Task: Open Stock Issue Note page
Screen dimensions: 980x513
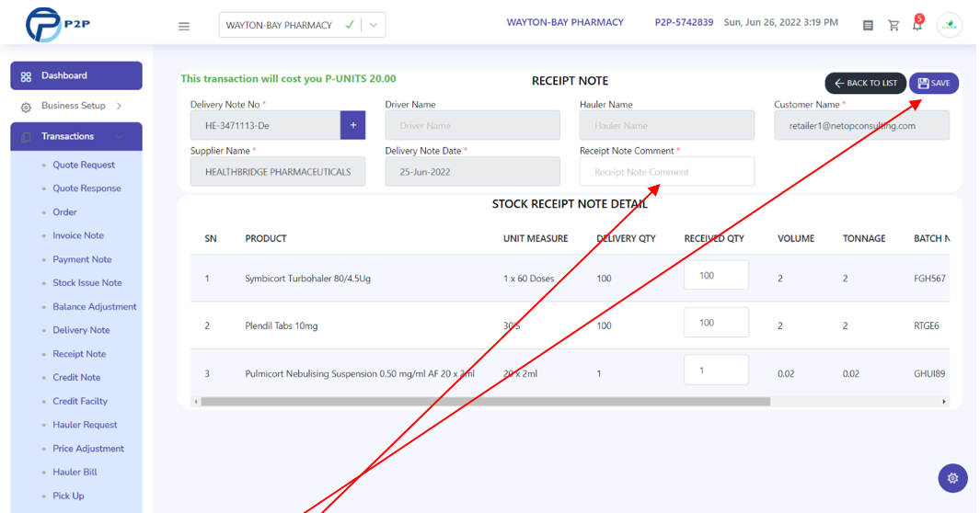Action: point(87,283)
